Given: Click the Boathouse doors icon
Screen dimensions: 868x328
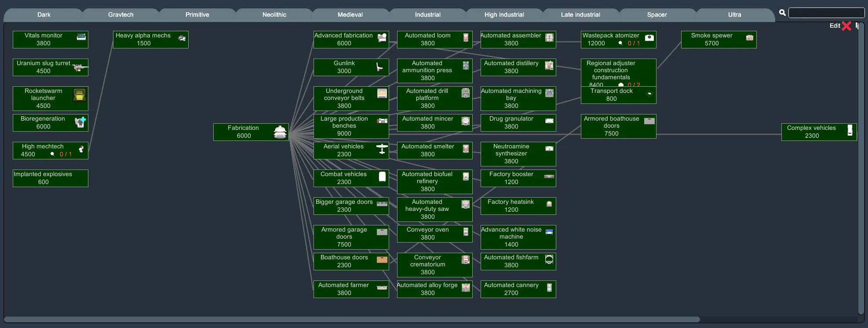Looking at the screenshot, I should click(x=382, y=259).
